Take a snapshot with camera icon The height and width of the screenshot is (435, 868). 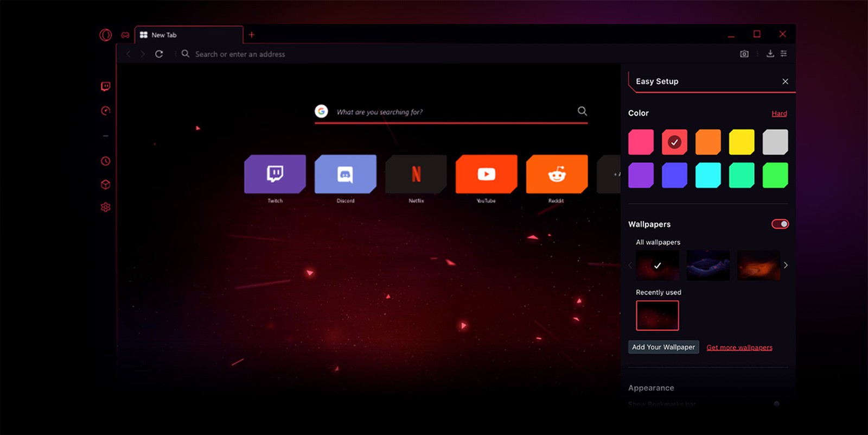click(x=744, y=54)
